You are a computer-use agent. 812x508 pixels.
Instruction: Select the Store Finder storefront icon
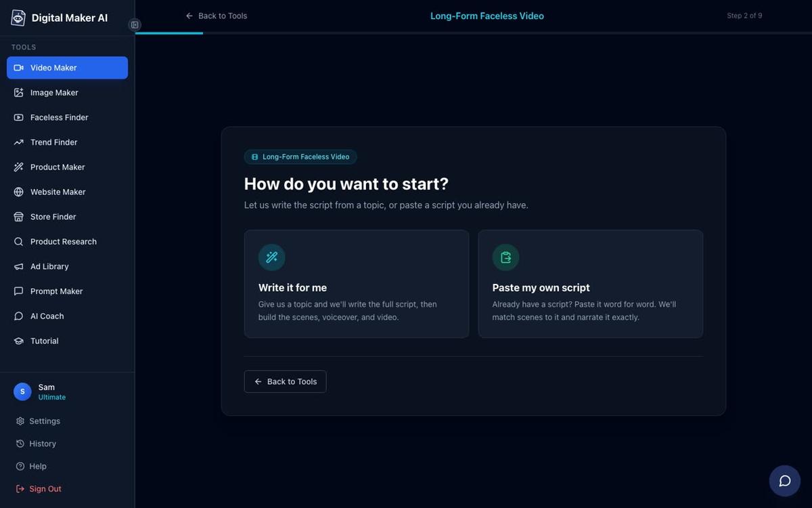coord(18,217)
